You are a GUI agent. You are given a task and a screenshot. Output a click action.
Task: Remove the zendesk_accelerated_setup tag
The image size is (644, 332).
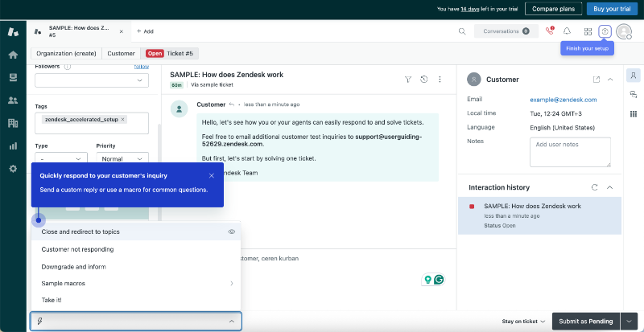123,120
